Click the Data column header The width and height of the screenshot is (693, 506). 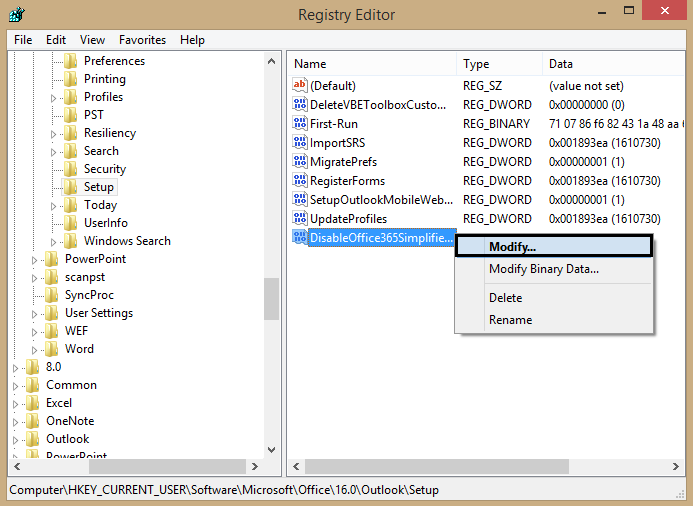tap(613, 64)
